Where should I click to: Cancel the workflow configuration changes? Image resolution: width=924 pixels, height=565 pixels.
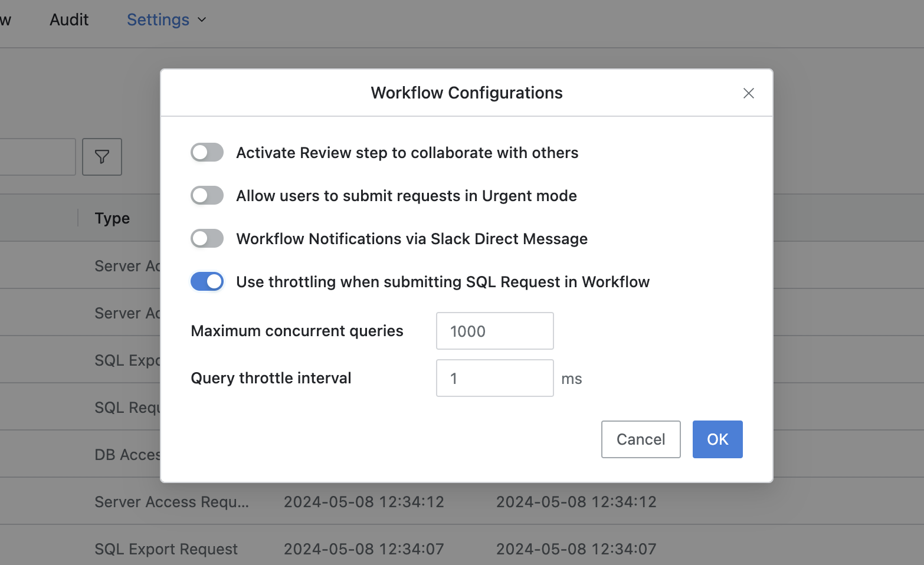[641, 439]
